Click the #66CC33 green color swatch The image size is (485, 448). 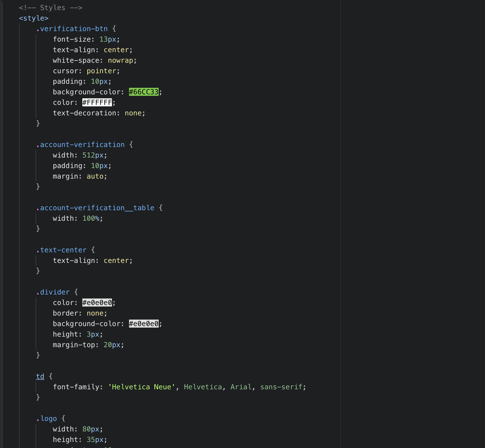point(144,92)
